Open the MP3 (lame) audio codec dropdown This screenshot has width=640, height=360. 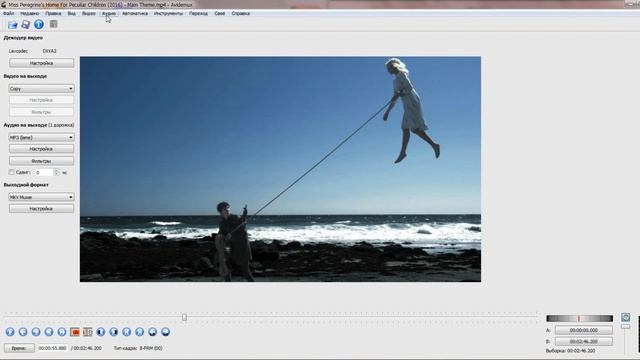click(41, 138)
